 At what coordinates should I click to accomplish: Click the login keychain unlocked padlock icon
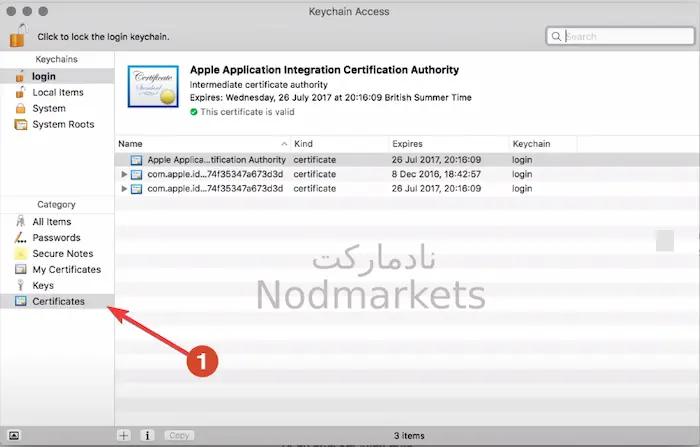point(20,76)
